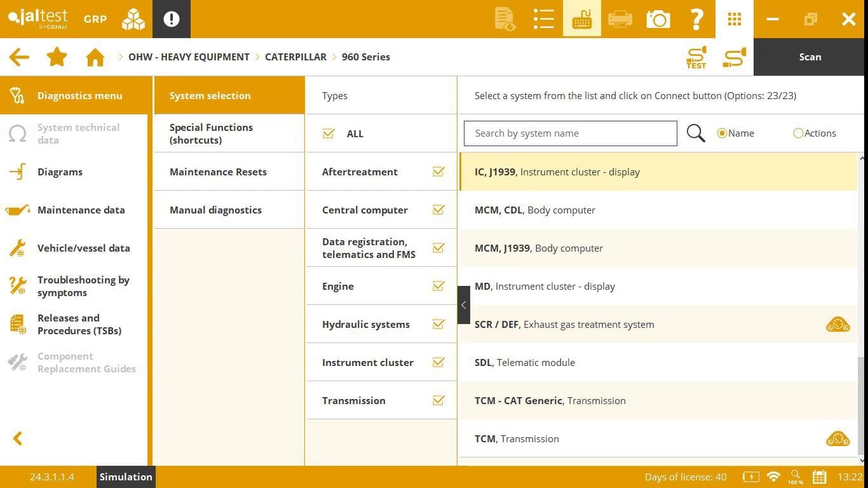This screenshot has width=868, height=488.
Task: Uncheck the Aftertreatment type checkbox
Action: [438, 172]
